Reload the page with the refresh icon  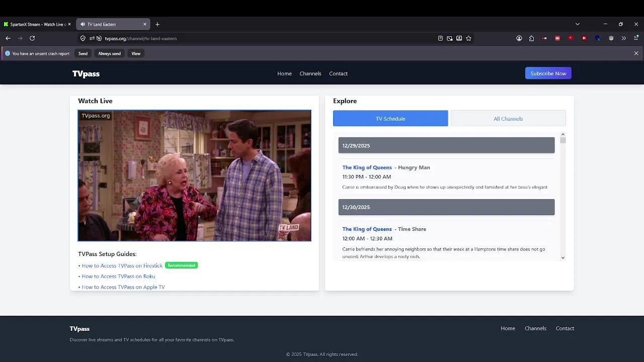(x=32, y=38)
